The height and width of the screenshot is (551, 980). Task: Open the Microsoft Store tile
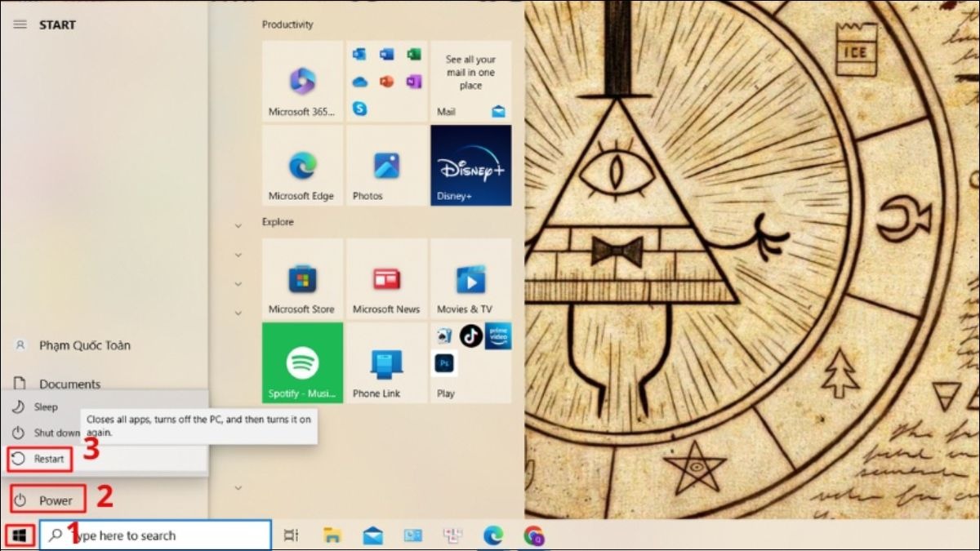(x=302, y=278)
